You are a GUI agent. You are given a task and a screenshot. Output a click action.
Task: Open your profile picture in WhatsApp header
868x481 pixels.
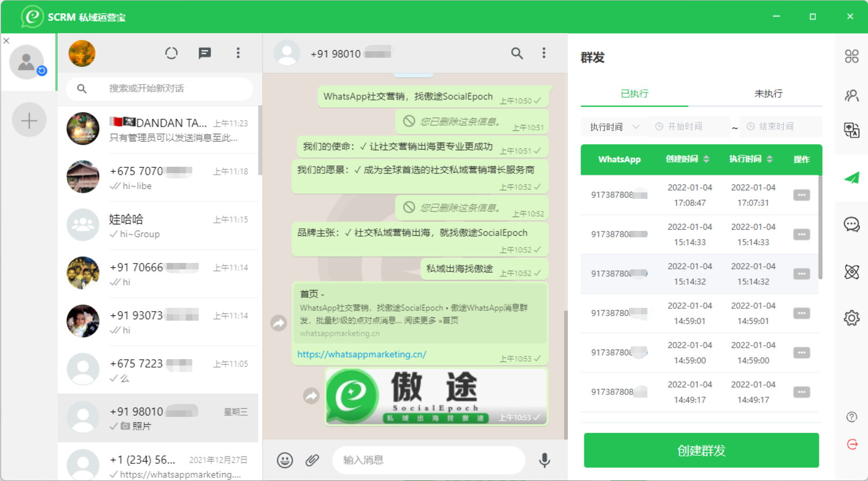point(82,53)
